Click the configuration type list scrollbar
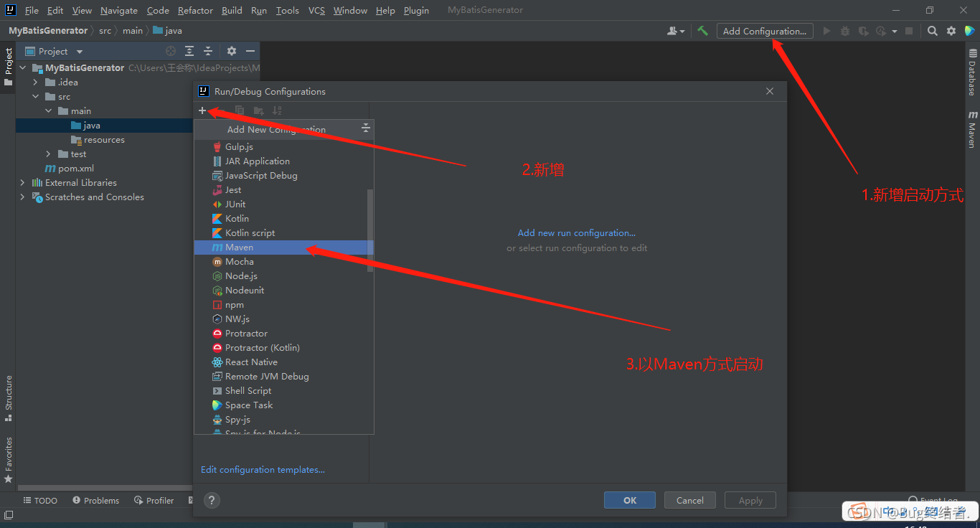Screen dimensions: 980x528 click(x=370, y=230)
